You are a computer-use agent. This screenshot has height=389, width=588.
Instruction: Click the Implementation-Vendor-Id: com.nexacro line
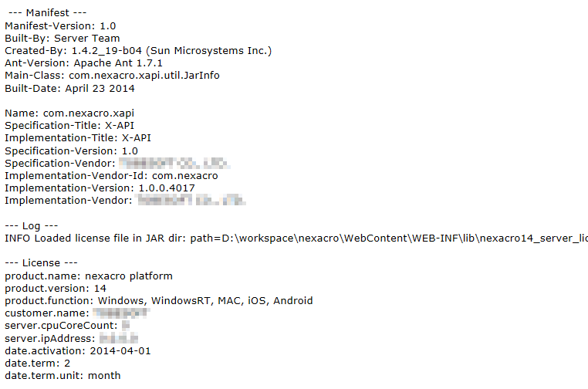[x=111, y=175]
